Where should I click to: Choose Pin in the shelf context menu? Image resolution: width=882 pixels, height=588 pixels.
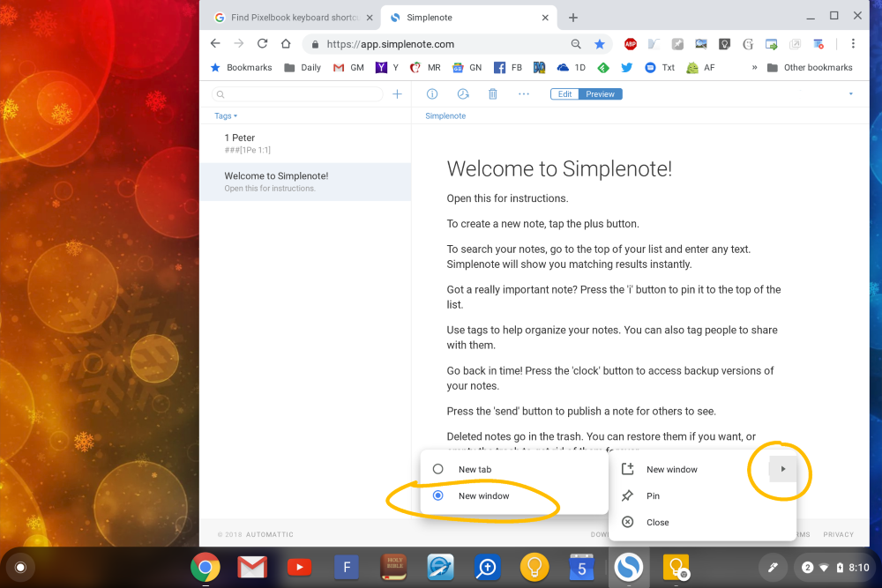(703, 495)
